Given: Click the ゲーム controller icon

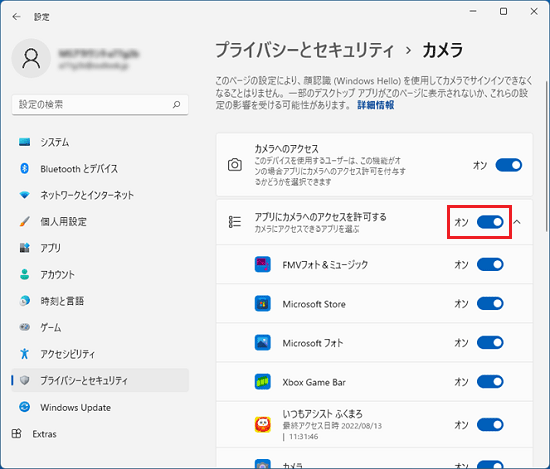Looking at the screenshot, I should pyautogui.click(x=24, y=327).
